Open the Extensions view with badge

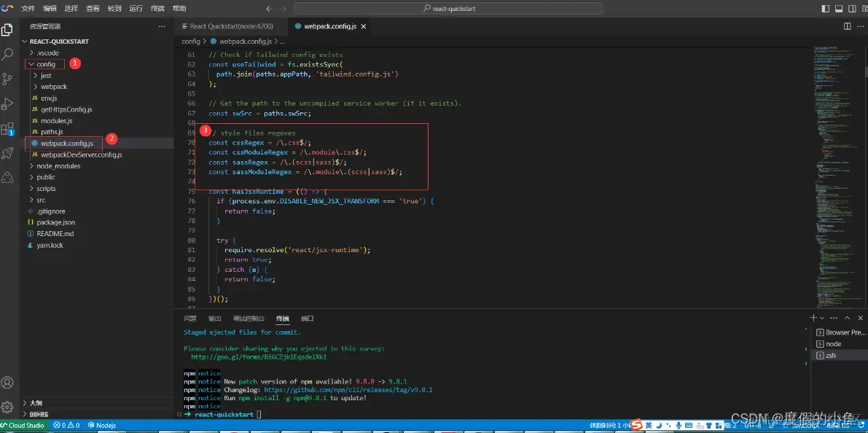click(7, 130)
